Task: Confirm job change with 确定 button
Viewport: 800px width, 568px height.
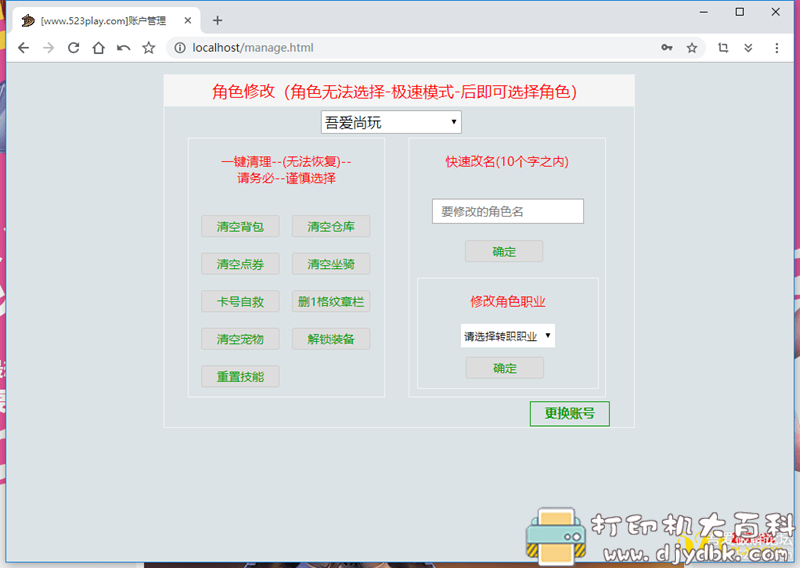Action: click(505, 368)
